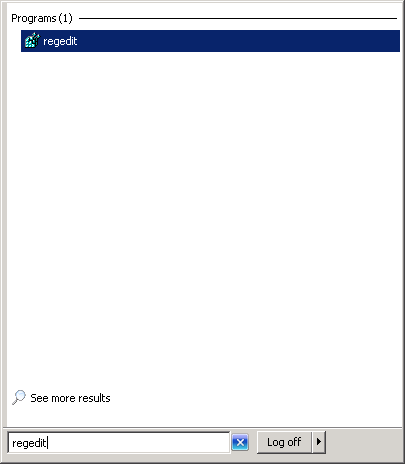Click the Log off button
Image resolution: width=405 pixels, height=464 pixels.
pyautogui.click(x=284, y=442)
